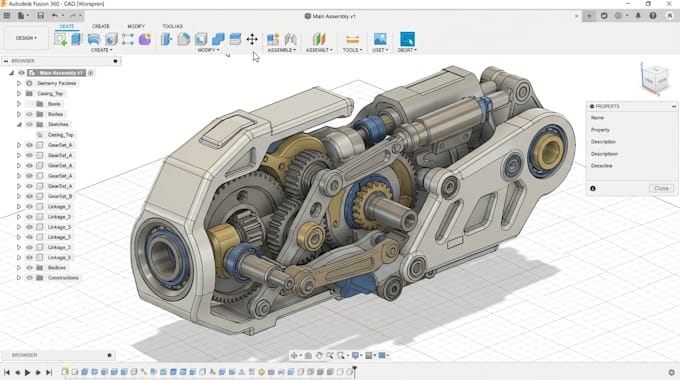
Task: Open the DESIGN workspace dropdown
Action: tap(26, 38)
